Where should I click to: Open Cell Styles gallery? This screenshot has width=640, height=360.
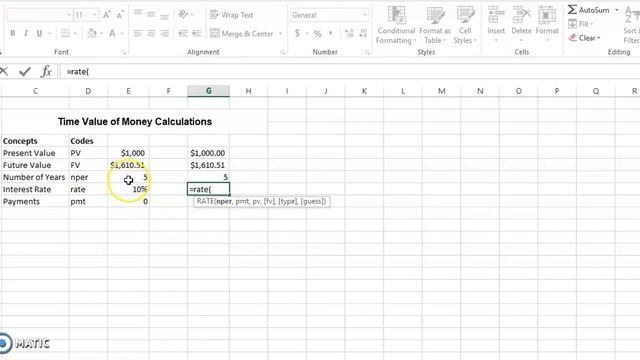465,25
